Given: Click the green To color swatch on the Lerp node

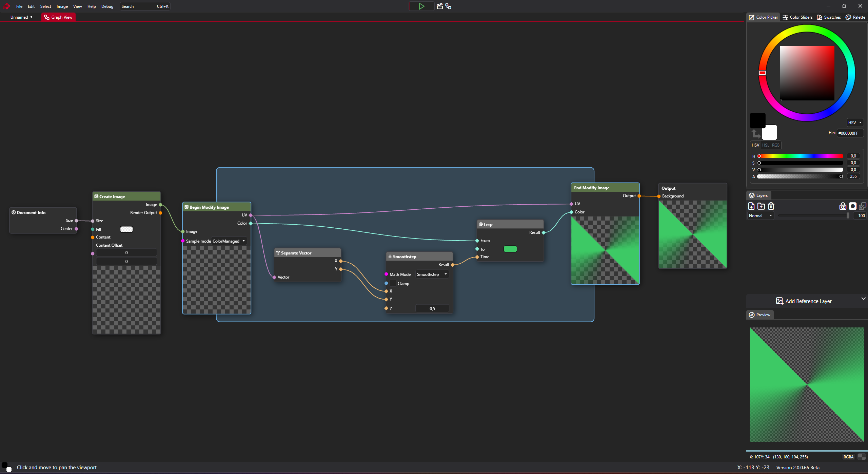Looking at the screenshot, I should coord(511,249).
